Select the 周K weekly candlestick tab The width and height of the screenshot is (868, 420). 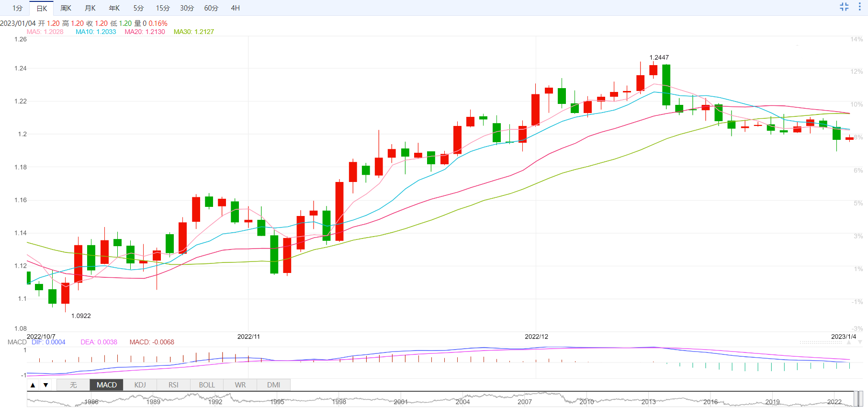tap(66, 8)
